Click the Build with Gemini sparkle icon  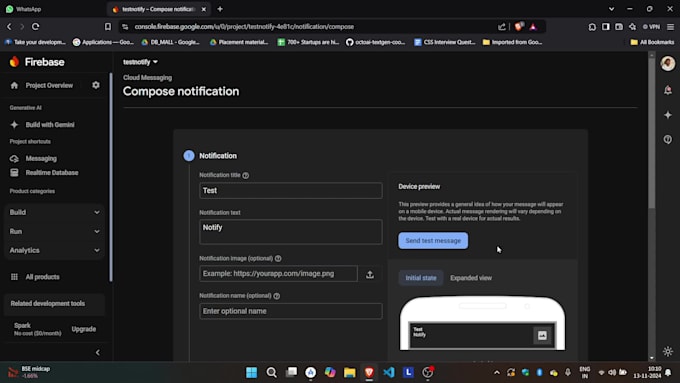coord(14,125)
